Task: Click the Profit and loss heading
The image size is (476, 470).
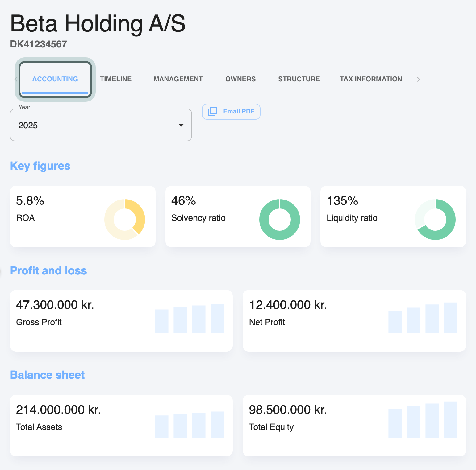Action: pyautogui.click(x=48, y=271)
